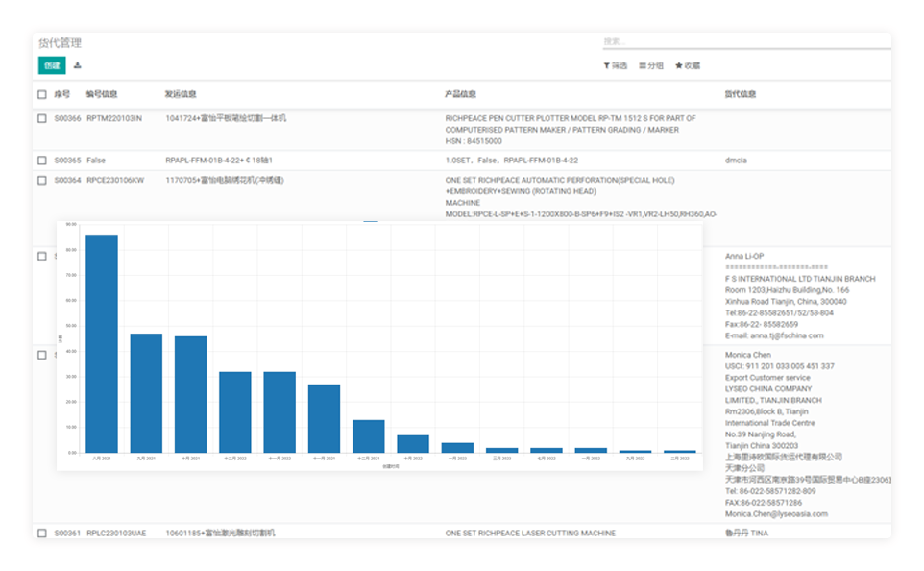Click the 货代管理 page title
Screen dimensions: 924x571
pos(60,43)
